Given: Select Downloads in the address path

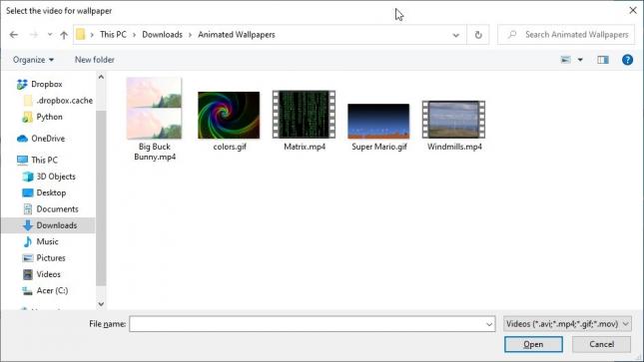Looking at the screenshot, I should pos(162,35).
